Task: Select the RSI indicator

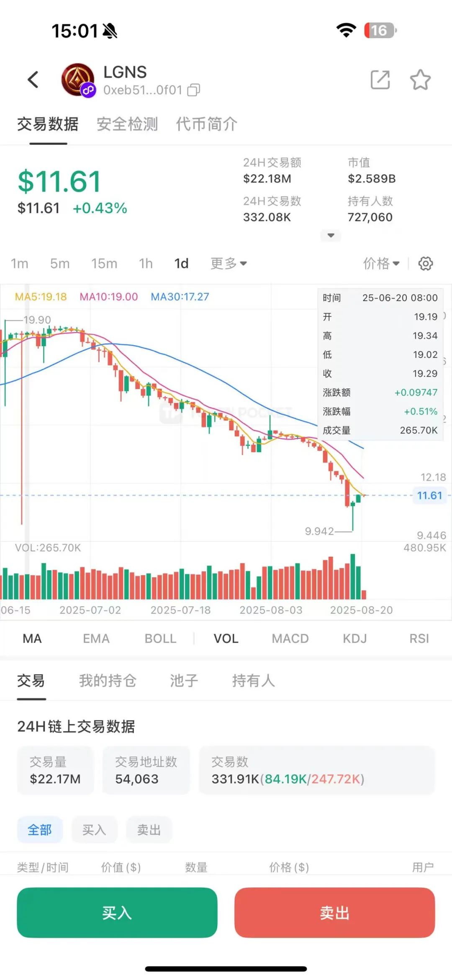Action: (x=419, y=638)
